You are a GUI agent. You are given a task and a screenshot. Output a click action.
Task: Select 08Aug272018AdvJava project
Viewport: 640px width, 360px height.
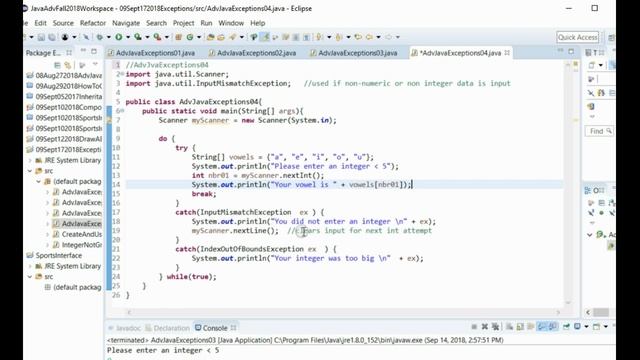click(x=64, y=76)
